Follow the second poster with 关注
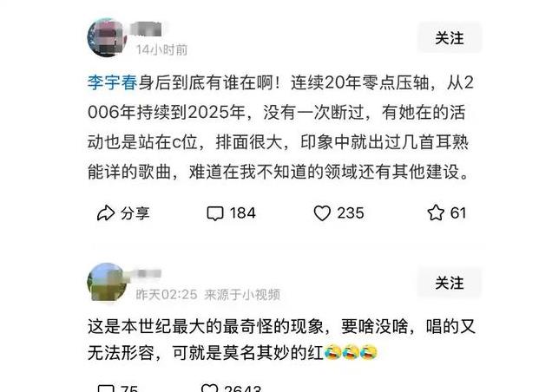 click(450, 283)
